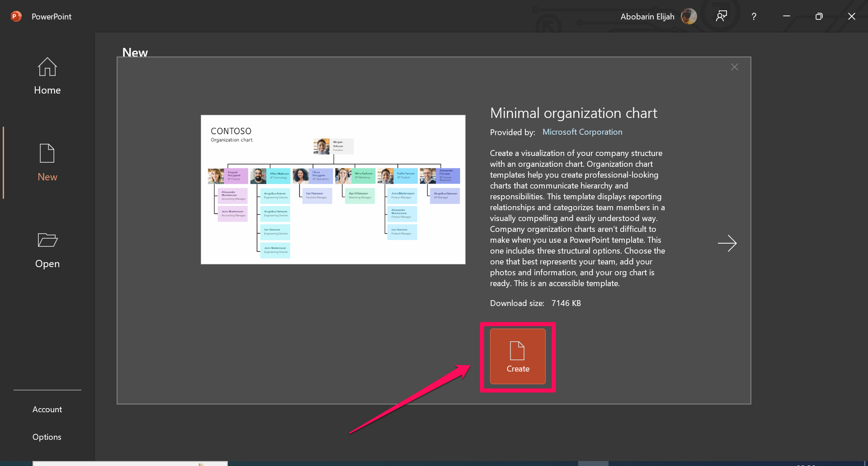
Task: Open Abobarin Elijah account profile picture
Action: [x=689, y=17]
